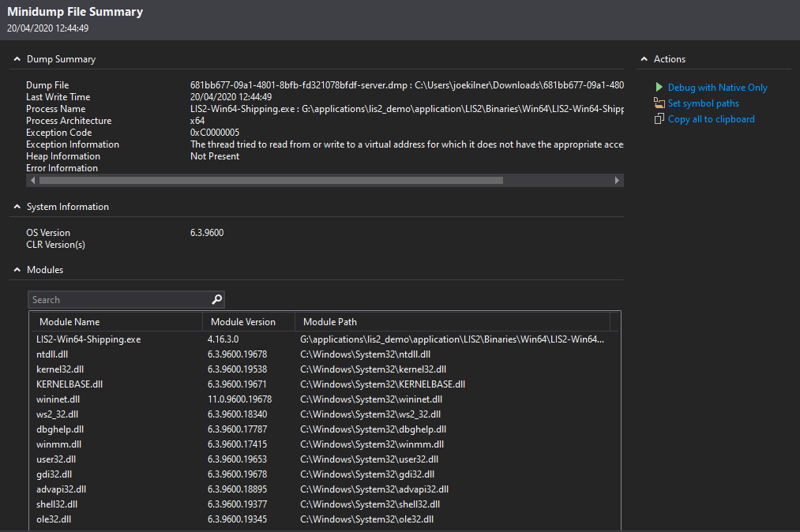Collapse the Modules section
This screenshot has height=532, width=800.
(17, 270)
